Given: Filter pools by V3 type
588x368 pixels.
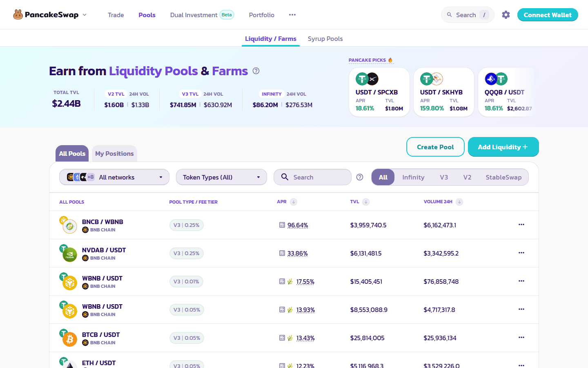Looking at the screenshot, I should point(444,177).
